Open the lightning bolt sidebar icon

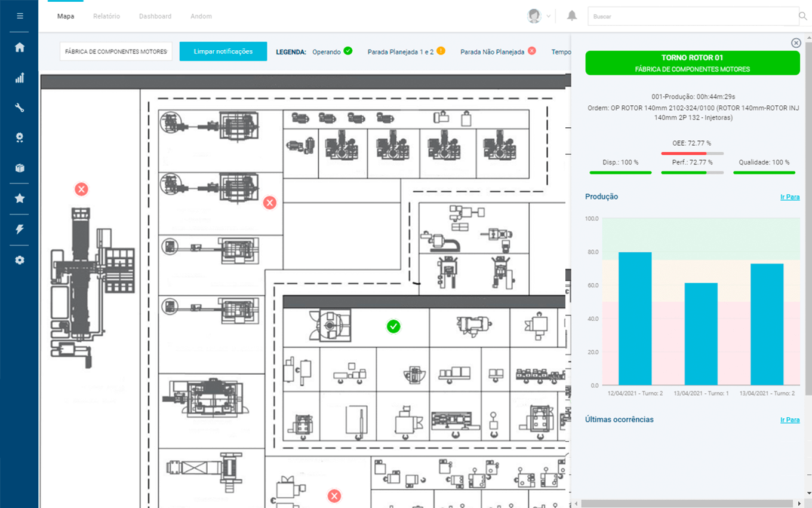20,229
